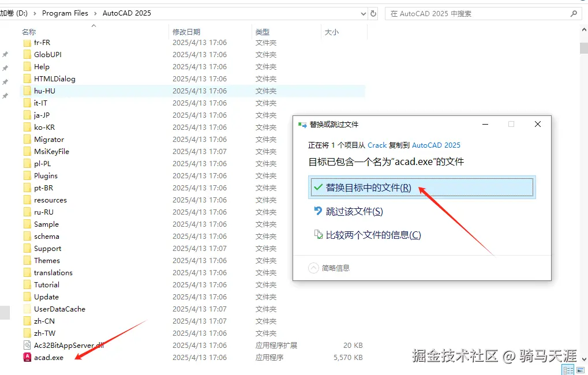This screenshot has width=588, height=375.
Task: Click the Help folder icon
Action: coord(27,67)
